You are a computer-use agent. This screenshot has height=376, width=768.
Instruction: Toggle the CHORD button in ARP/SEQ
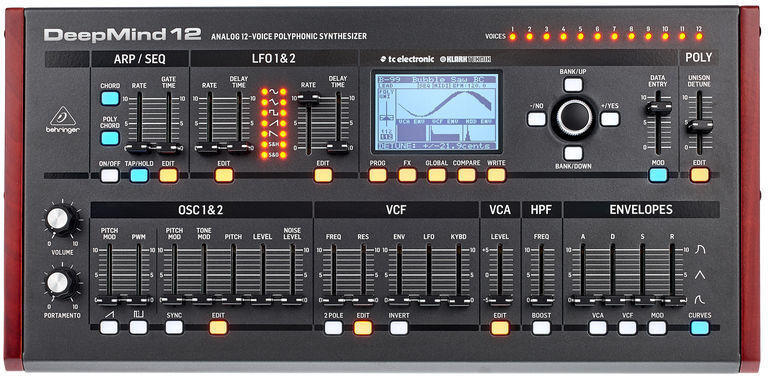(x=110, y=98)
